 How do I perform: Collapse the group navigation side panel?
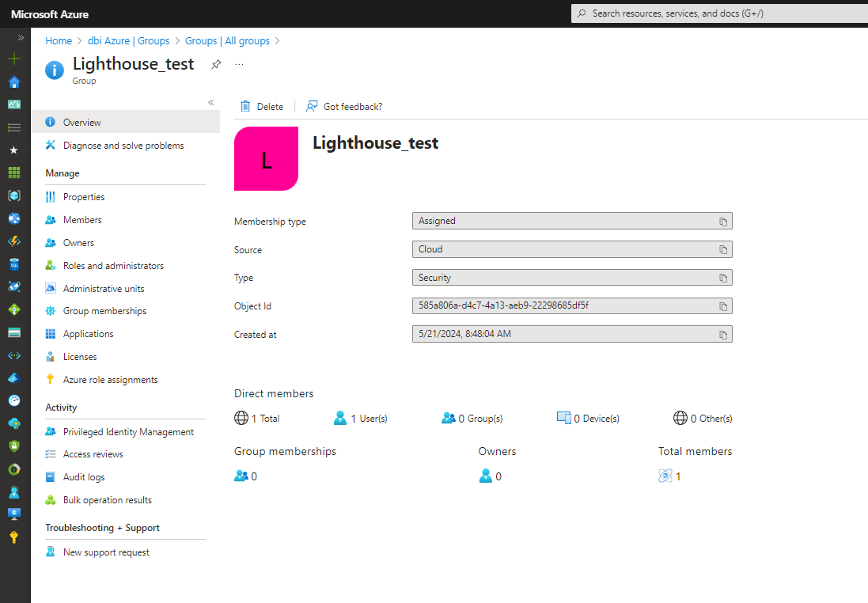pos(211,103)
